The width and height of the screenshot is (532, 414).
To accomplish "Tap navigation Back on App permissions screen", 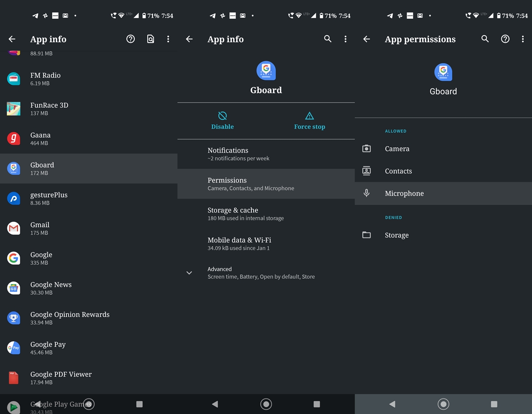I will pyautogui.click(x=392, y=404).
